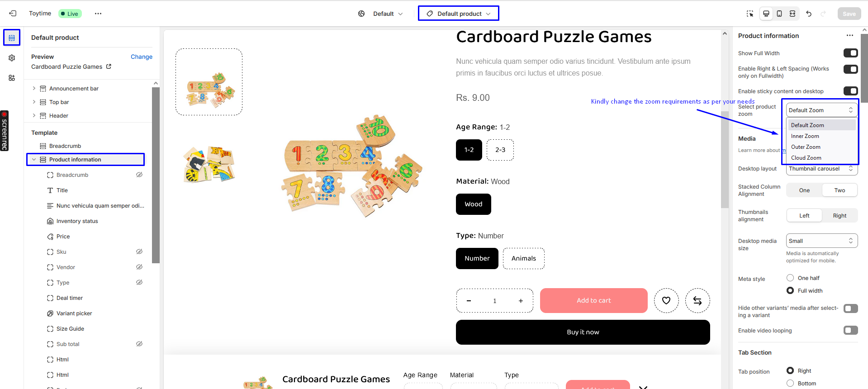Show the hidden Sku block

pyautogui.click(x=139, y=251)
